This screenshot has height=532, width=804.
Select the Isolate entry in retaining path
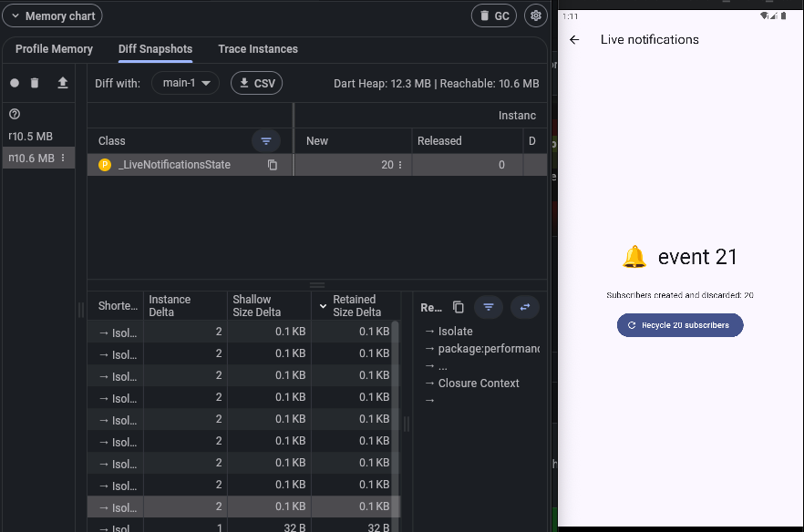click(x=456, y=331)
